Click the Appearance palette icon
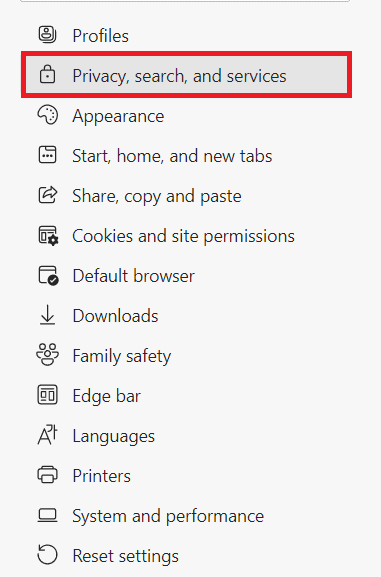 point(47,115)
